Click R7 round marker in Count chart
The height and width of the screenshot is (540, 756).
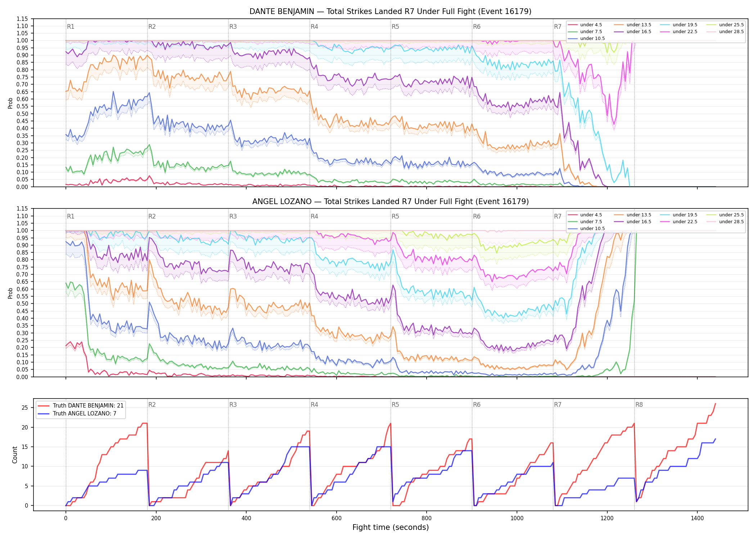tap(558, 405)
